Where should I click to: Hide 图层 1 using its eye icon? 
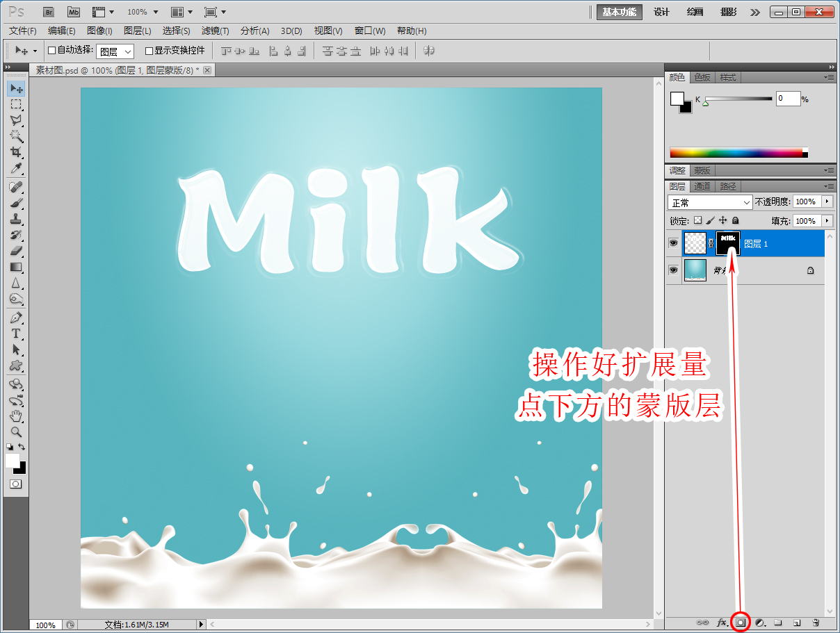point(673,243)
